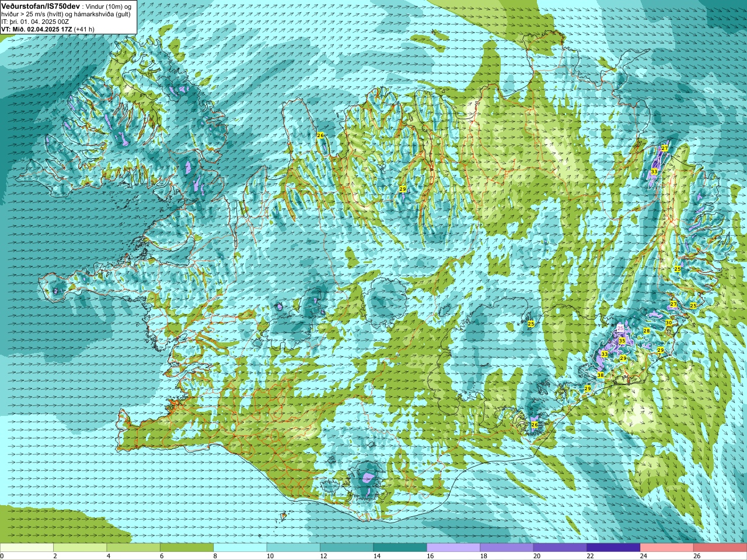The height and width of the screenshot is (560, 747).
Task: Select the light green 2–4 m/s legend swatch
Action: [x=80, y=548]
